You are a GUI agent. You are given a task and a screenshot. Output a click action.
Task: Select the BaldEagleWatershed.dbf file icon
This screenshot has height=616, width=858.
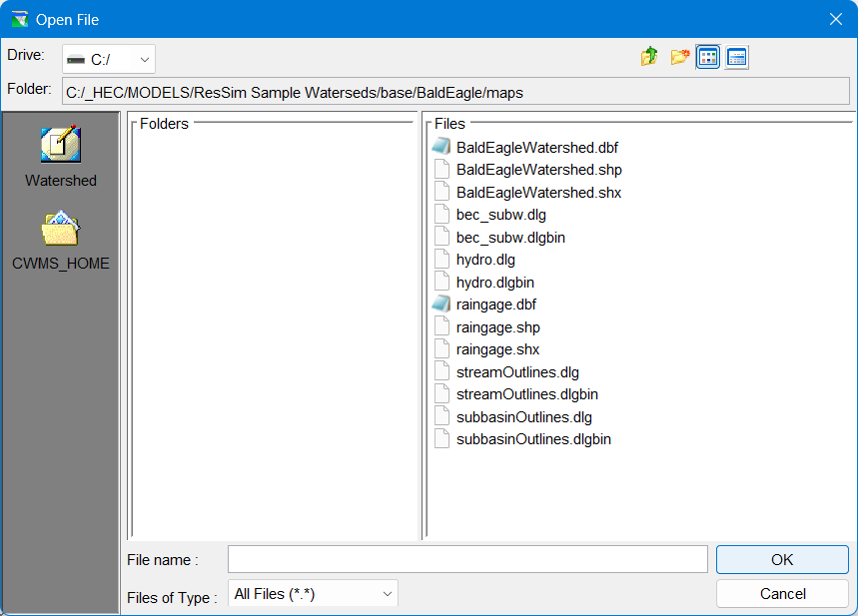pyautogui.click(x=441, y=148)
